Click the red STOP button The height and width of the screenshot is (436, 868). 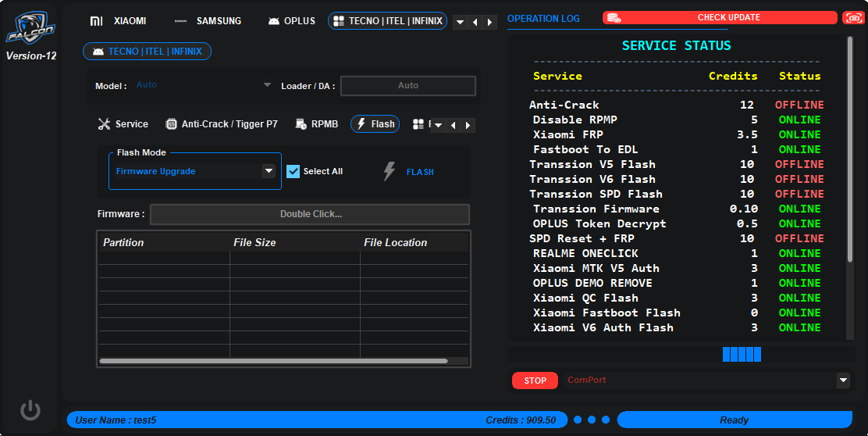click(535, 381)
